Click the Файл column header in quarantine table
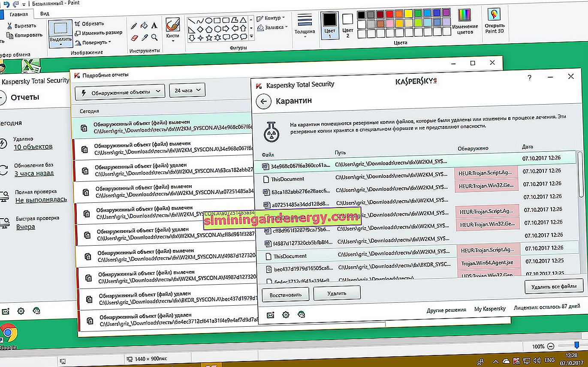 click(x=267, y=154)
